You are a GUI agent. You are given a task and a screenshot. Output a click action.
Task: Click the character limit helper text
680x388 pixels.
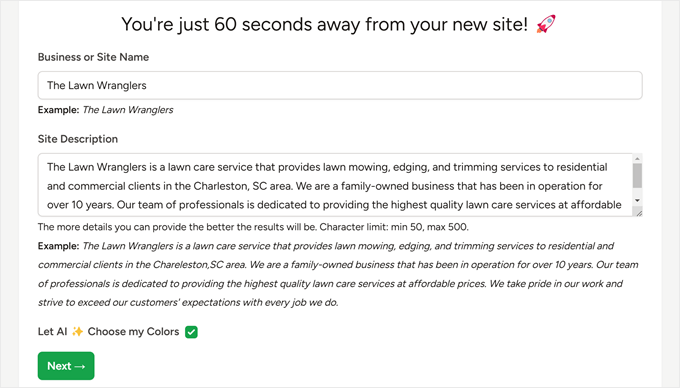coord(253,227)
